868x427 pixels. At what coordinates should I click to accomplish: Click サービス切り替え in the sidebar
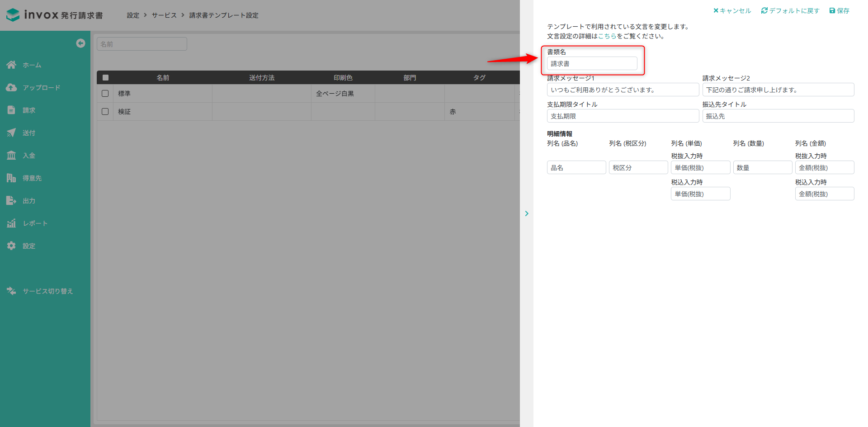47,291
